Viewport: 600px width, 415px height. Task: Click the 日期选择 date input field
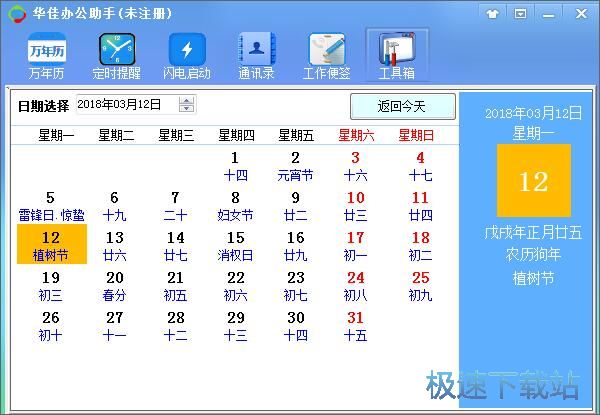(x=125, y=104)
